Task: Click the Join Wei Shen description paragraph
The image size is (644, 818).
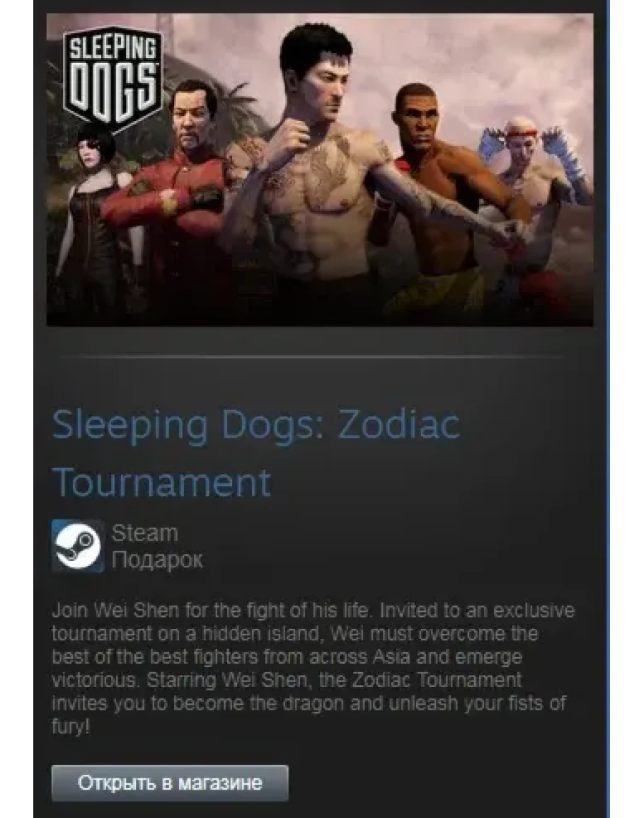Action: [x=314, y=668]
